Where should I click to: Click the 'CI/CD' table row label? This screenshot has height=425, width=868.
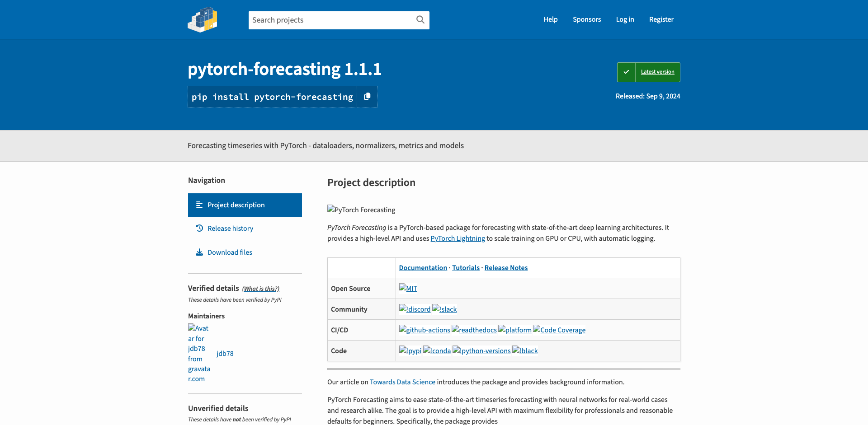point(340,330)
